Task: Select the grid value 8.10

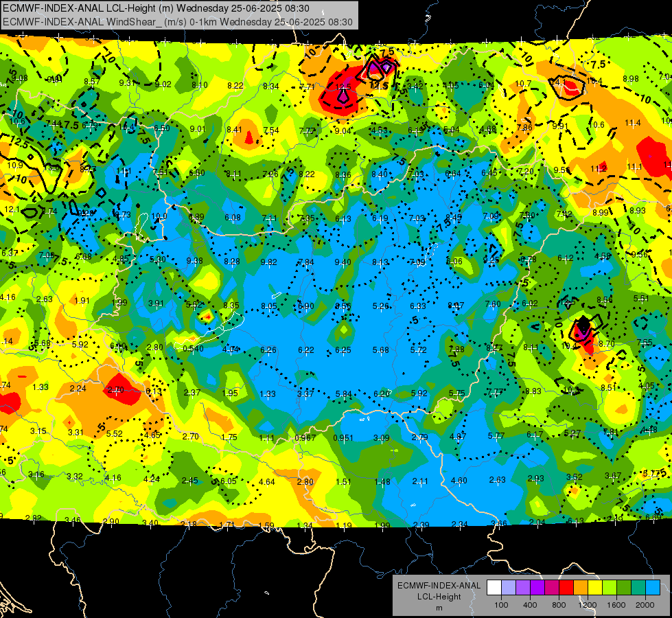Action: tap(199, 85)
